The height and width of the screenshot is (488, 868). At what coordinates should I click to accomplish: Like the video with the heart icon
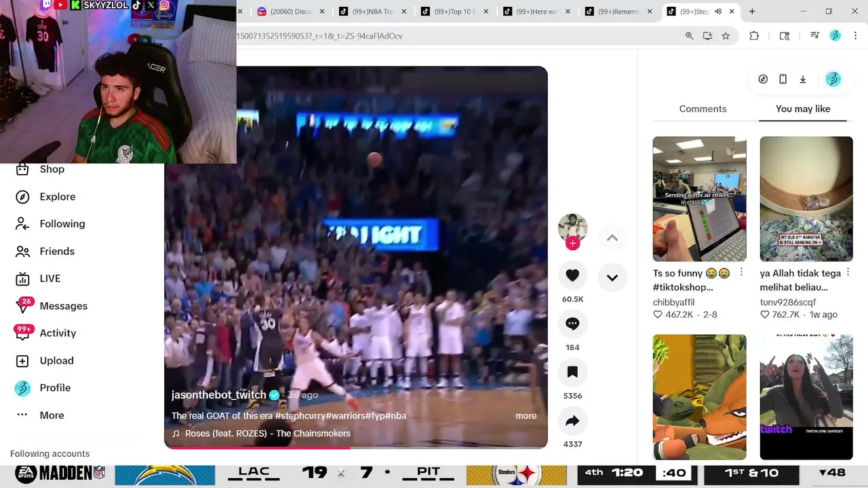[x=572, y=275]
